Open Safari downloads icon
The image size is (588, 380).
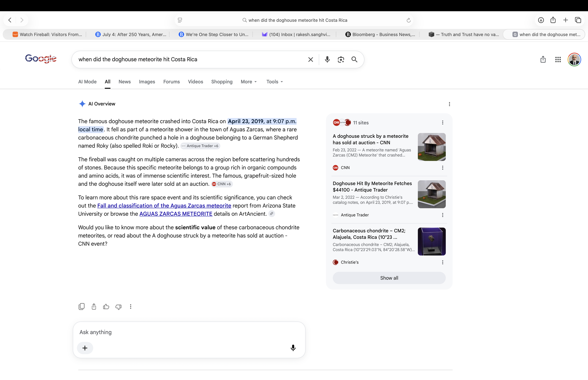tap(541, 20)
